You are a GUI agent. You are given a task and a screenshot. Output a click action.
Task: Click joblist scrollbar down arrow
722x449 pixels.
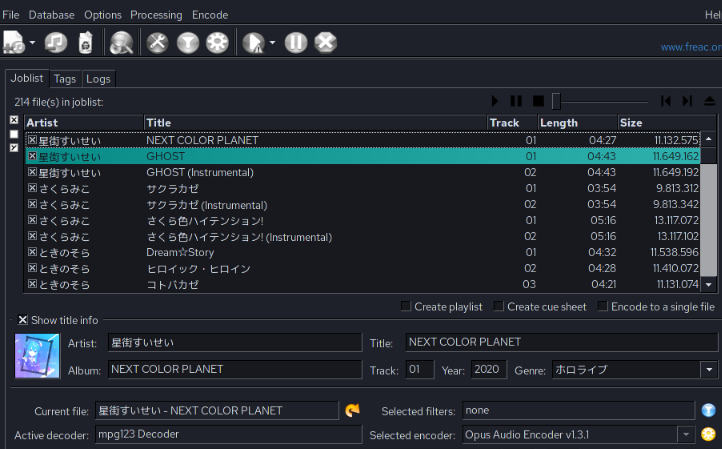pyautogui.click(x=709, y=285)
